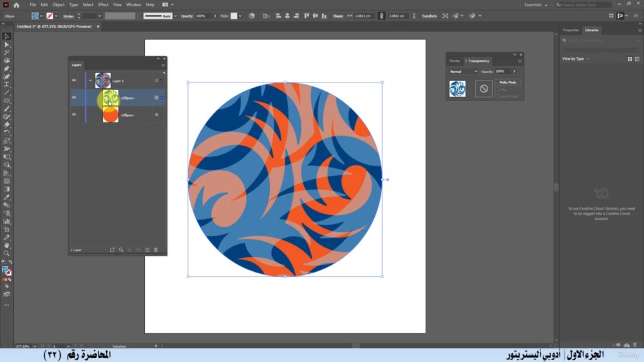Select the Paintbrush tool
Image resolution: width=644 pixels, height=362 pixels.
[x=6, y=109]
